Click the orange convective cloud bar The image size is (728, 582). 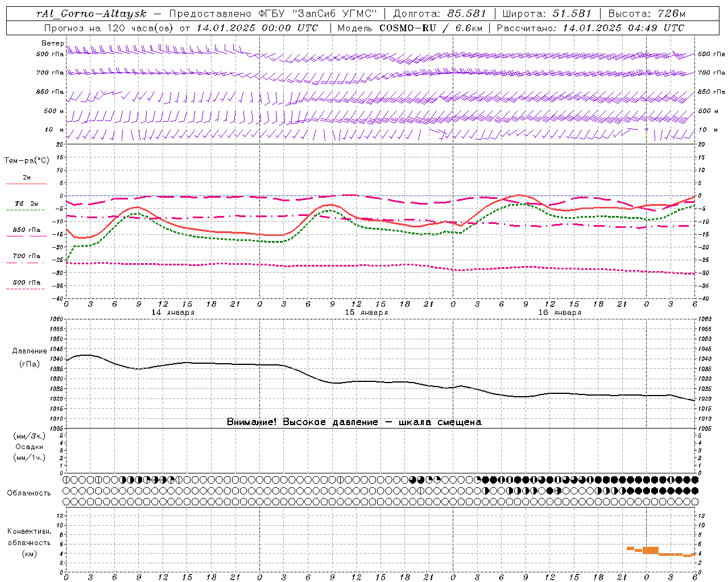(x=651, y=550)
